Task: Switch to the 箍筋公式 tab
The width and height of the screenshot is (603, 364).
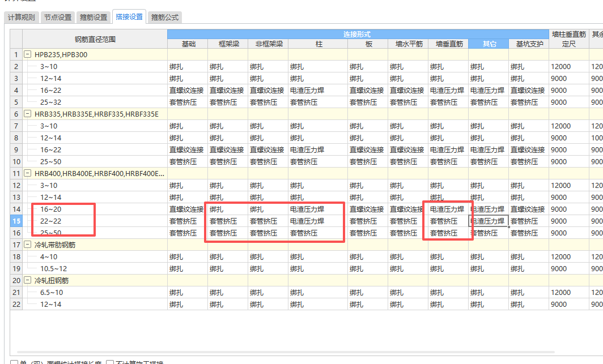Action: [164, 18]
